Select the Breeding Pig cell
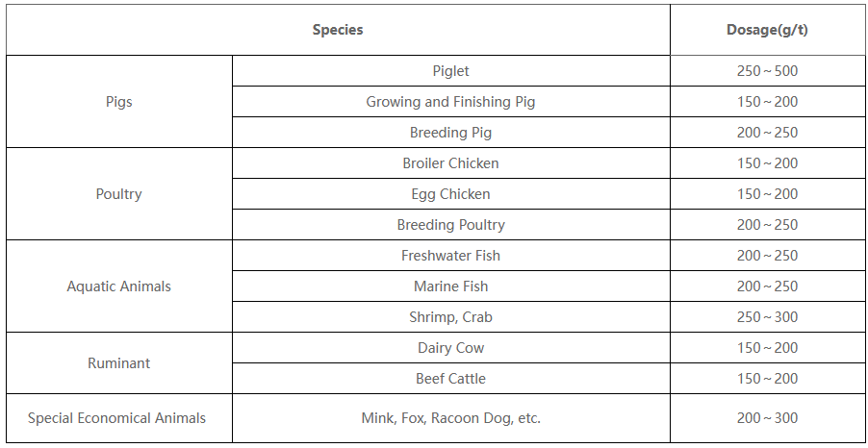The width and height of the screenshot is (868, 448). pyautogui.click(x=450, y=133)
